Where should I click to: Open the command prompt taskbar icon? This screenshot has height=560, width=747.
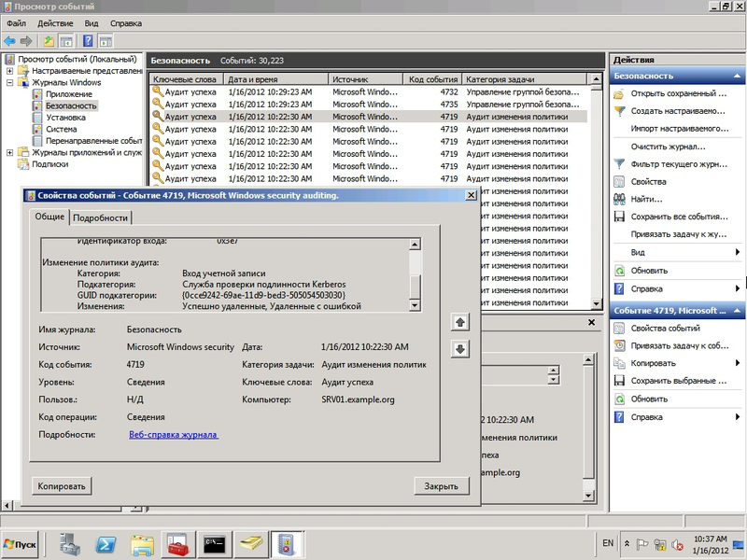point(215,544)
